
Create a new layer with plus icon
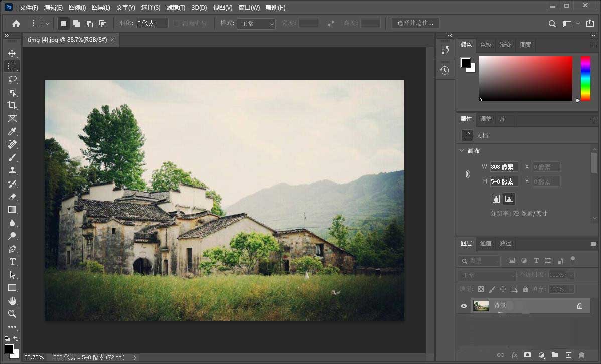(568, 355)
